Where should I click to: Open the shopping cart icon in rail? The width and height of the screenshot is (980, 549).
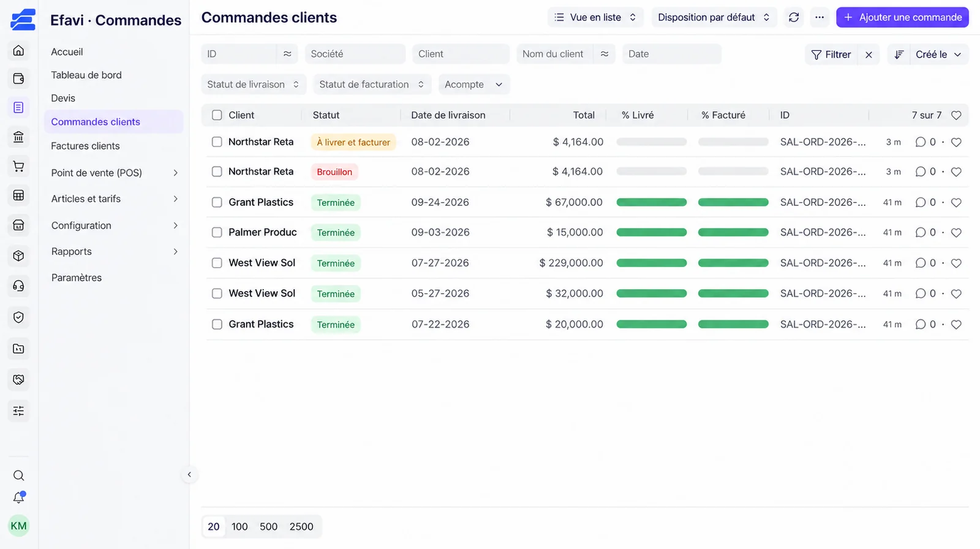point(18,166)
